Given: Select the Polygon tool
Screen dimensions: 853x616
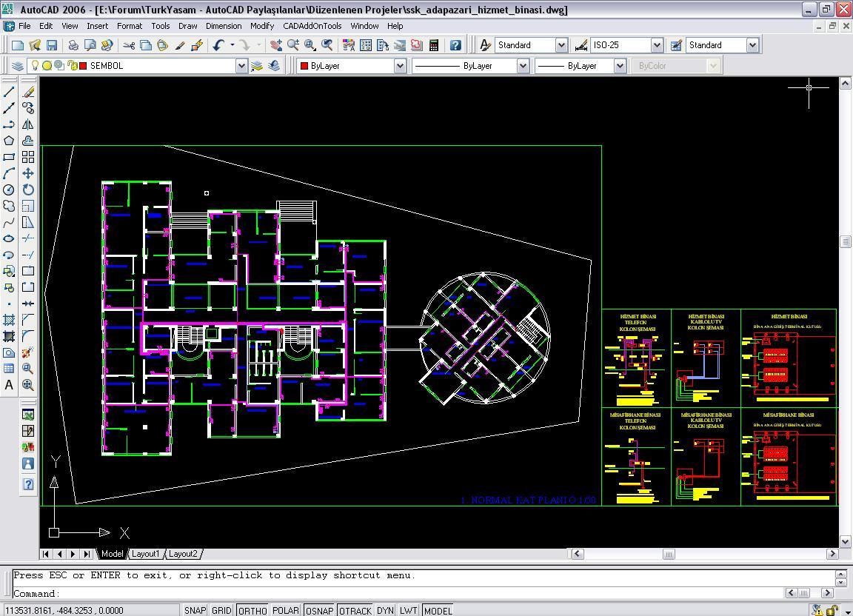Looking at the screenshot, I should pyautogui.click(x=9, y=141).
